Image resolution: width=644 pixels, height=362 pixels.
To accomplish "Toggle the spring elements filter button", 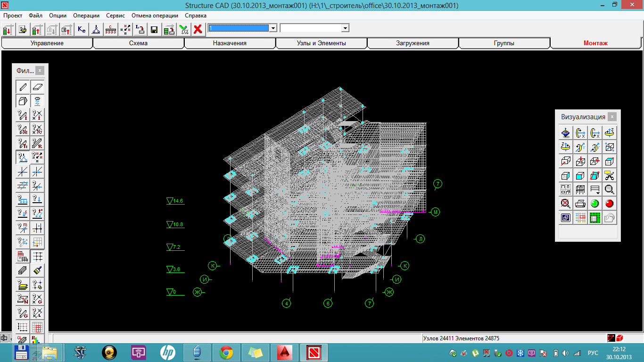I will tap(38, 101).
